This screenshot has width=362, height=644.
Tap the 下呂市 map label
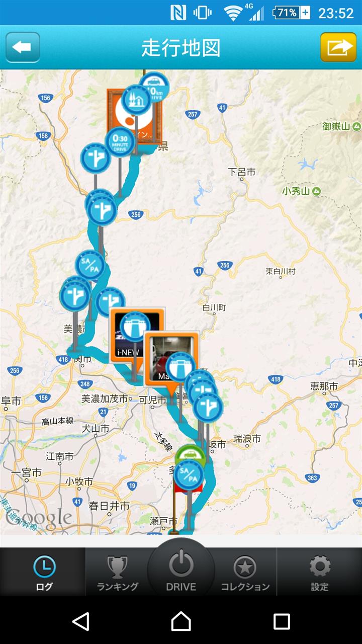[x=242, y=172]
